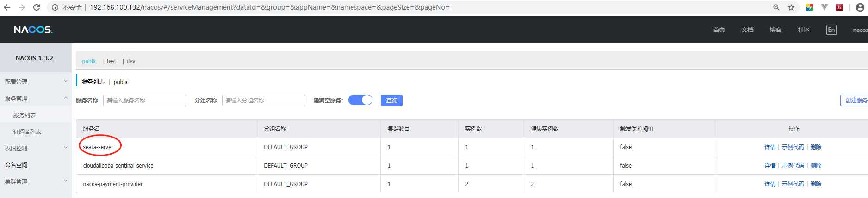Viewport: 868px width, 198px height.
Task: Expand the 集群管理 sidebar menu
Action: [x=36, y=181]
